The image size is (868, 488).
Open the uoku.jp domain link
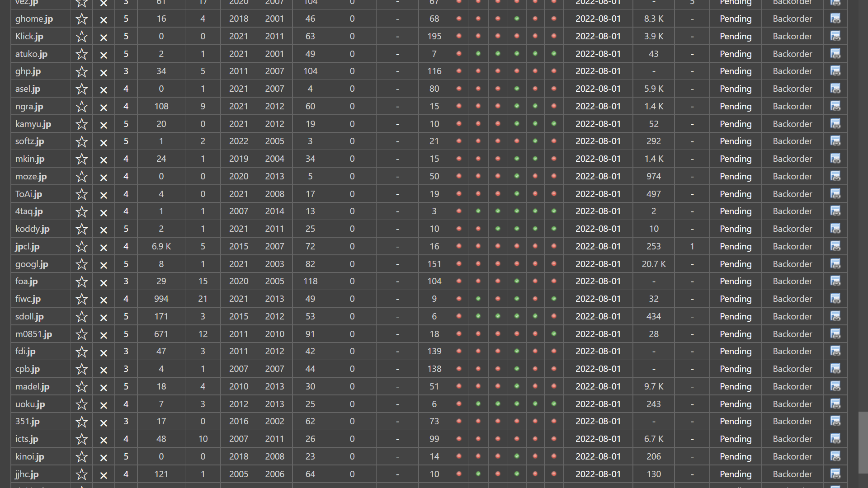[x=30, y=404]
